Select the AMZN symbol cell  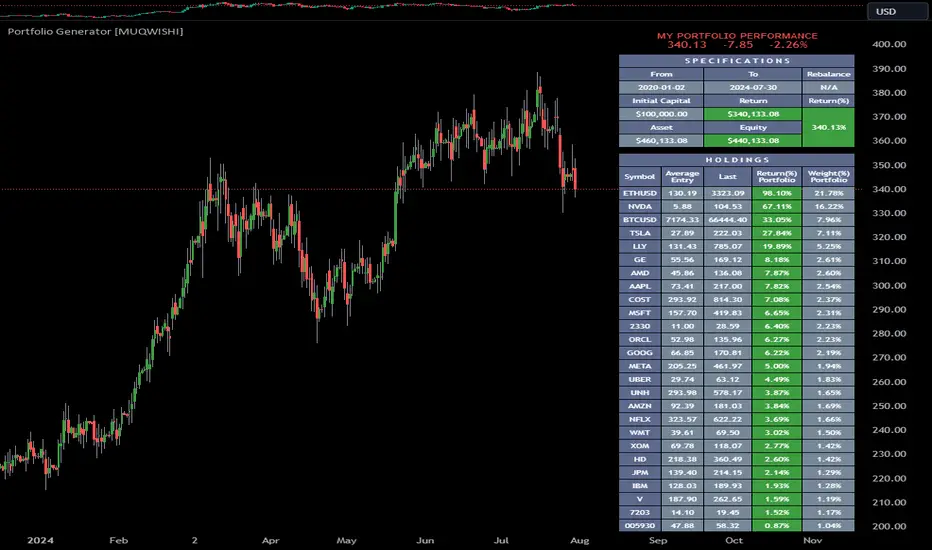pos(640,406)
